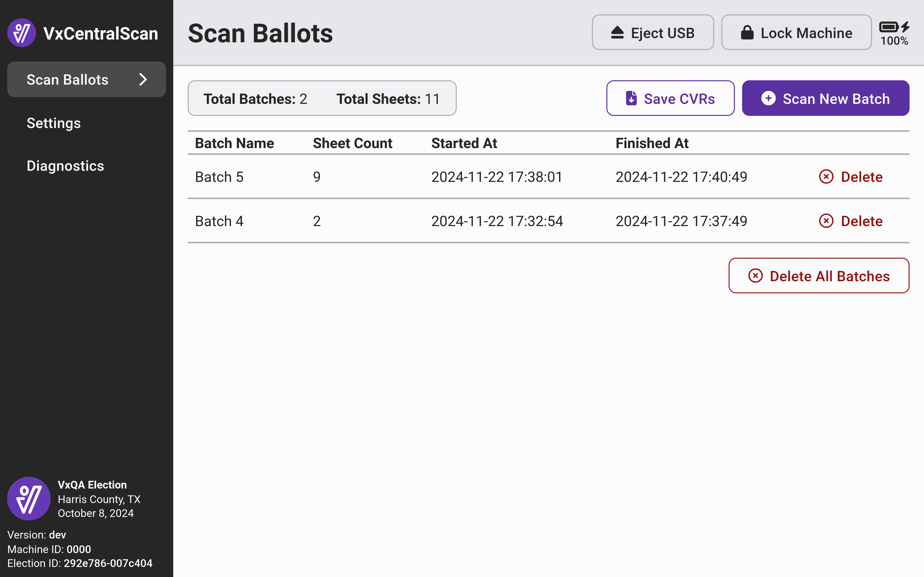Click the plus circle icon on Scan New Batch
The width and height of the screenshot is (924, 577).
point(768,99)
